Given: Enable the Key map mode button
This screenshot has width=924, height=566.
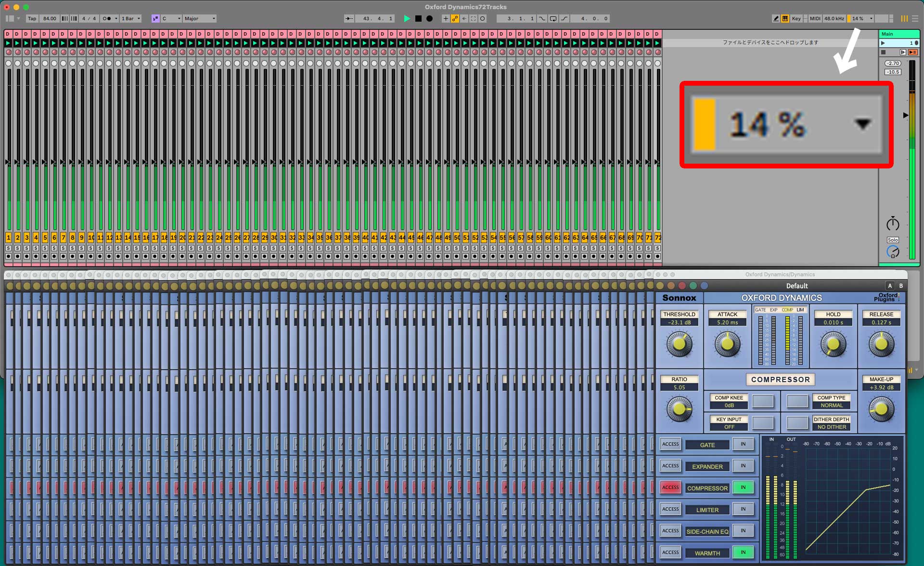Looking at the screenshot, I should click(796, 19).
